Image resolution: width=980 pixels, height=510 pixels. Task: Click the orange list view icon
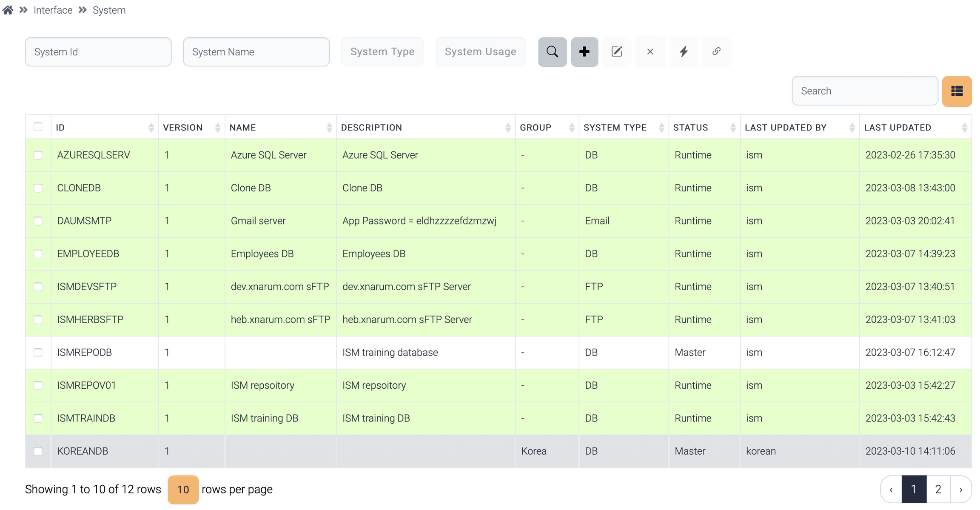(957, 91)
